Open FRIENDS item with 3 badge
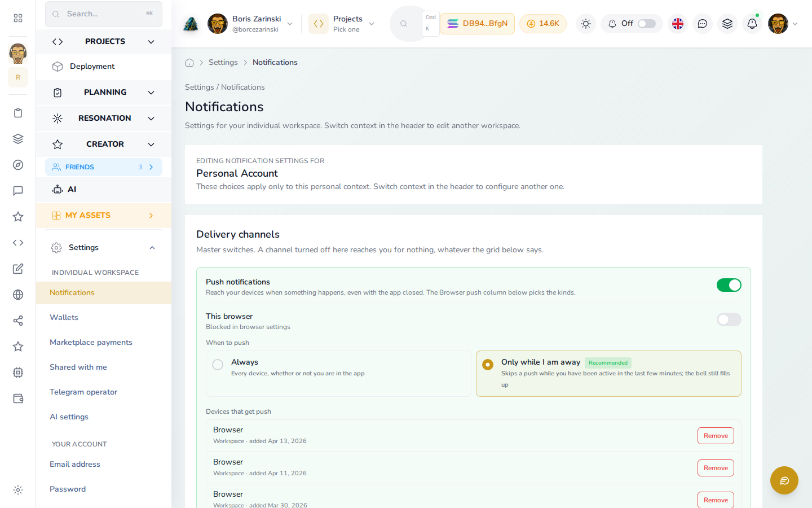812x508 pixels. coord(104,167)
